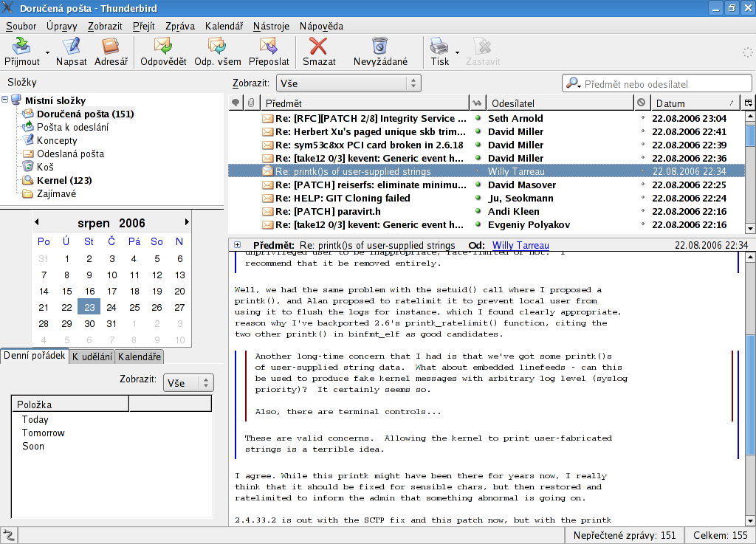Switch to Kalendáře tab
The height and width of the screenshot is (544, 756).
140,357
